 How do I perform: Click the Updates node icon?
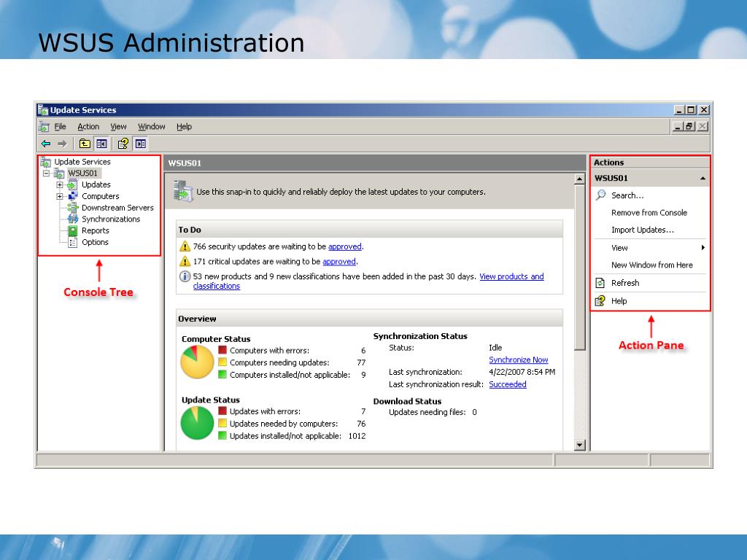click(72, 184)
